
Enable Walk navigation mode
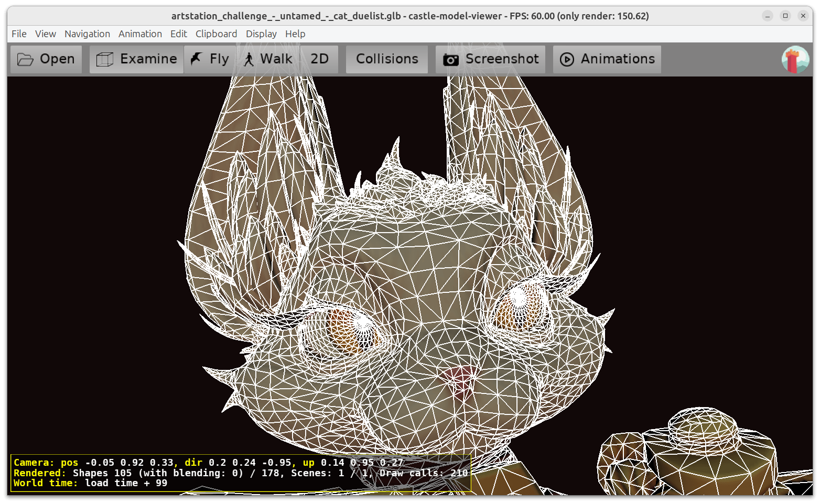coord(267,59)
